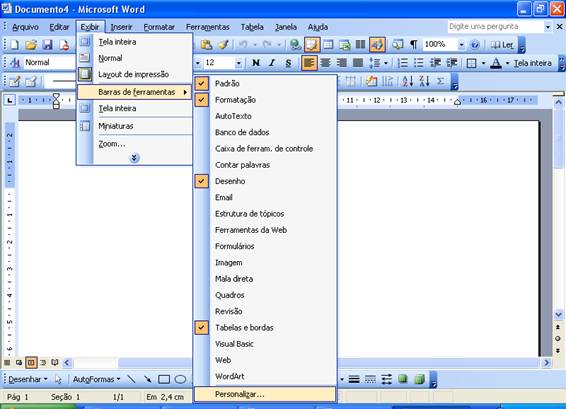Click the Format Painter brush icon
Image resolution: width=566 pixels, height=409 pixels.
coord(223,45)
